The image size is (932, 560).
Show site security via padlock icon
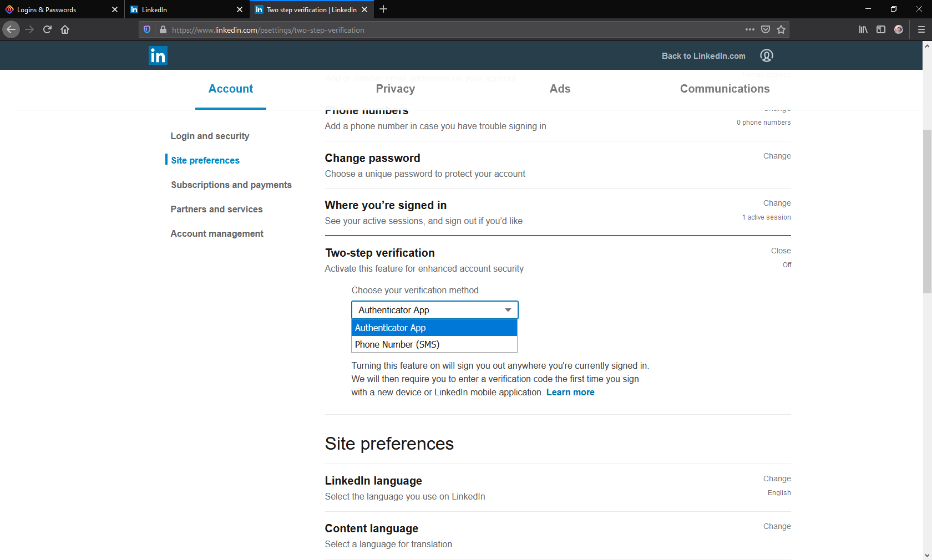pos(163,30)
